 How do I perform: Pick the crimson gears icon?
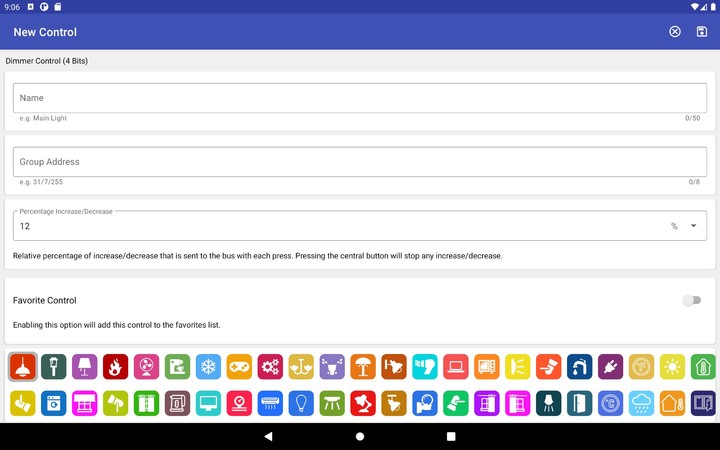click(x=270, y=366)
